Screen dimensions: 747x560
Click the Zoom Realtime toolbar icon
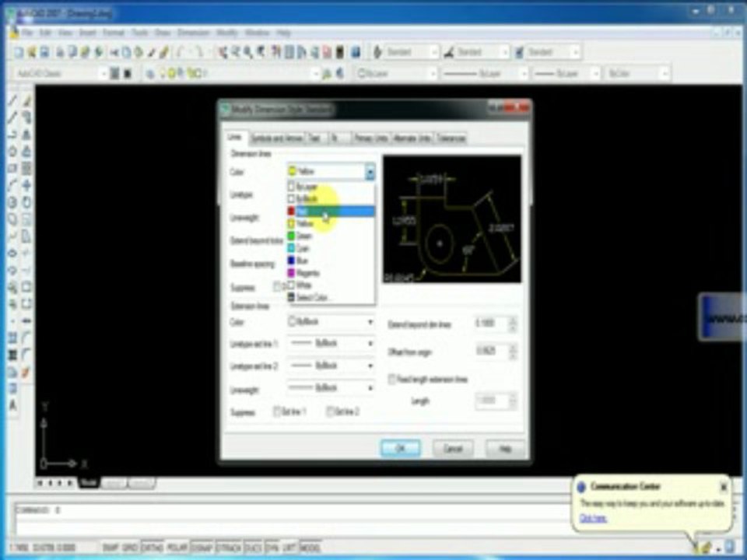(235, 52)
